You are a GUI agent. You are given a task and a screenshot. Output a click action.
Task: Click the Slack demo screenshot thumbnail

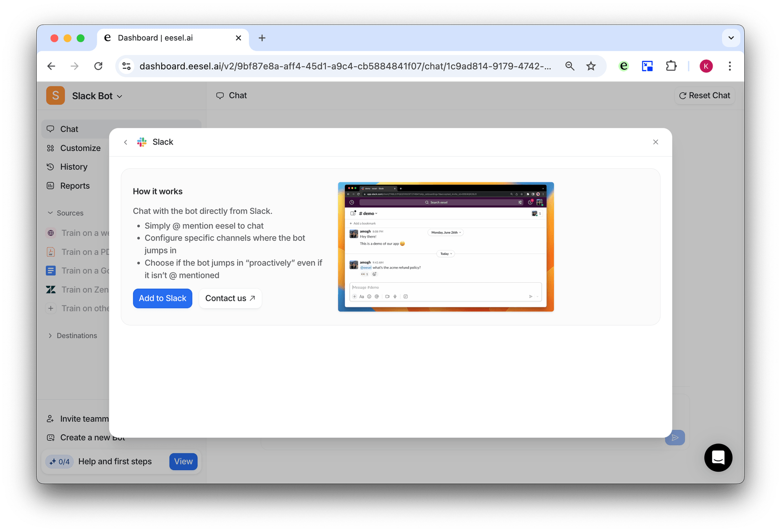[445, 246]
